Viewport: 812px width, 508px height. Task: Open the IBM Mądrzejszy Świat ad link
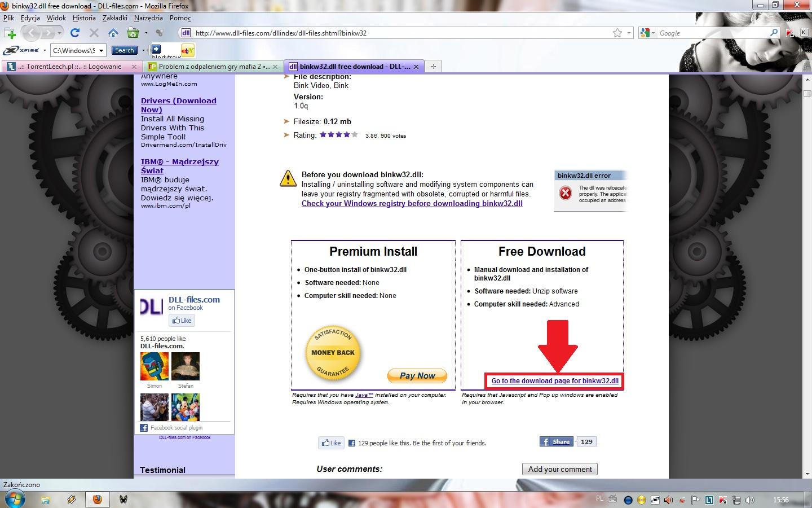click(180, 166)
